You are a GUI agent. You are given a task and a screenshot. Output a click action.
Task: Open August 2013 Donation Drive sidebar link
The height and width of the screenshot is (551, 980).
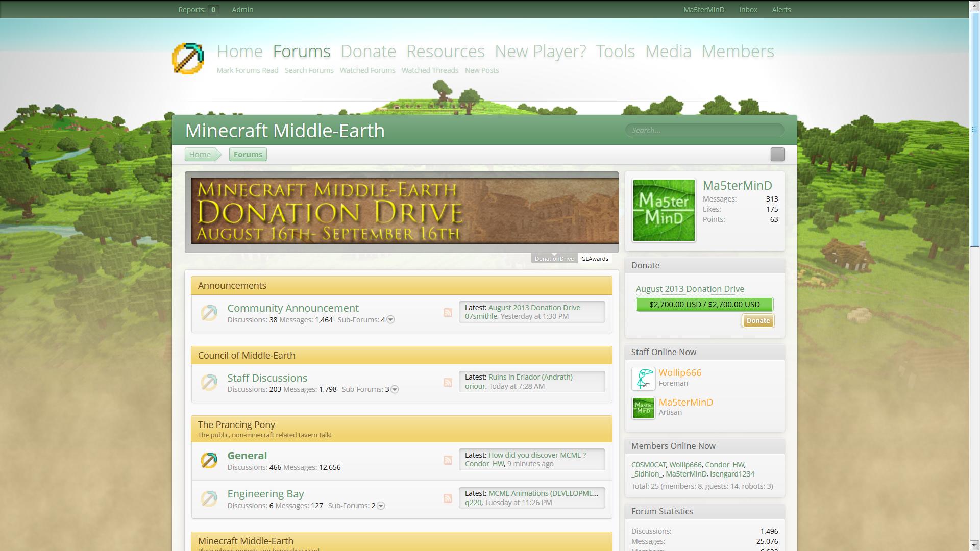click(x=690, y=289)
